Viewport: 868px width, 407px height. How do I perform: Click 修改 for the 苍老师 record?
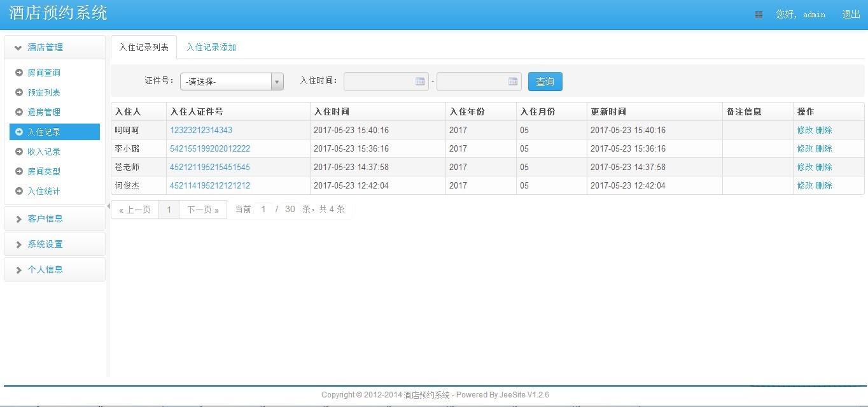pyautogui.click(x=805, y=167)
